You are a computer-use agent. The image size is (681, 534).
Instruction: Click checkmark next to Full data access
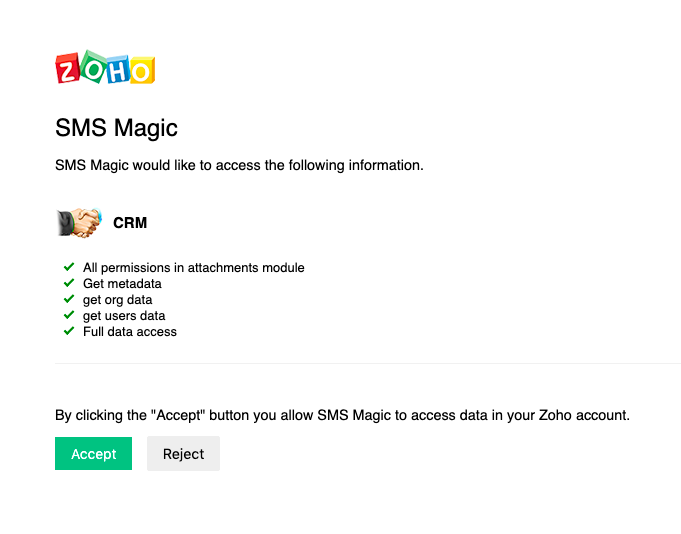69,331
